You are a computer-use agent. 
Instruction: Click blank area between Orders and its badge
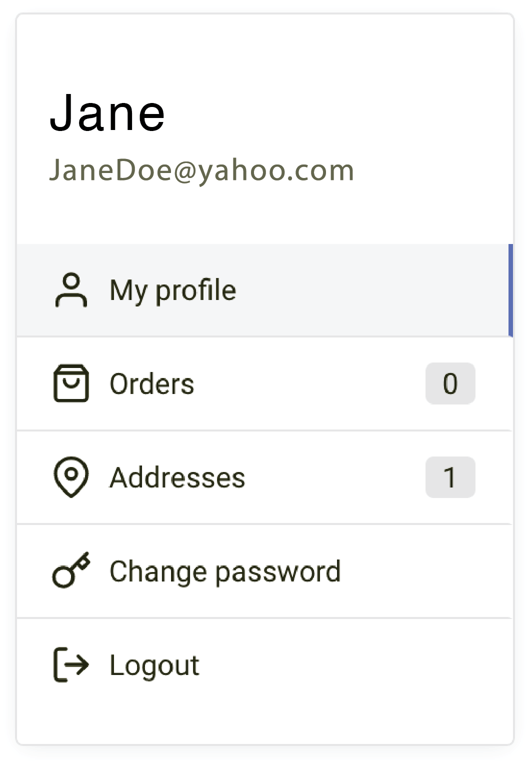[310, 384]
